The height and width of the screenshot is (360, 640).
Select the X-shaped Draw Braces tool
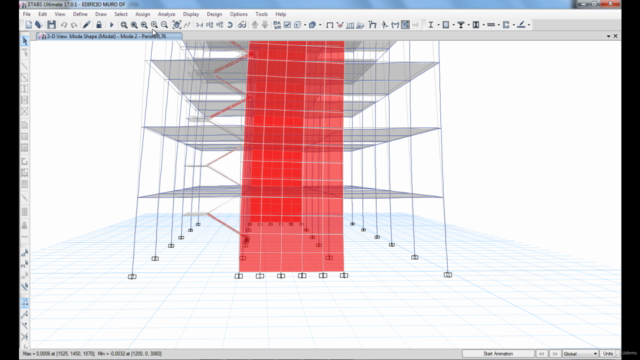(x=24, y=111)
